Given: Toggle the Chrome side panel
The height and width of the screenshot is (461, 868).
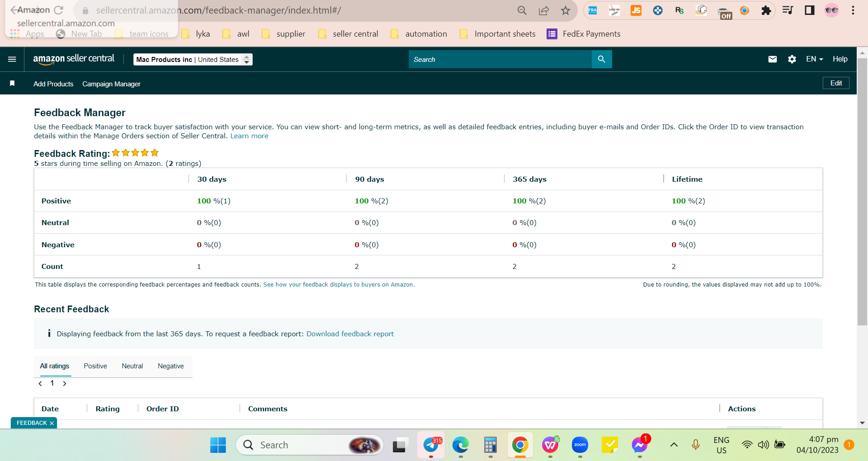Looking at the screenshot, I should (x=809, y=10).
